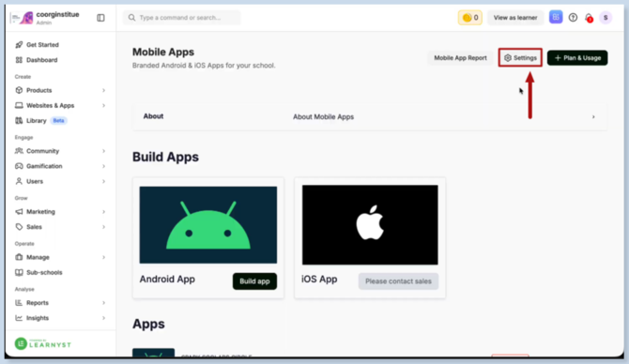Select Sales label in the sidebar
Screen dimensions: 629x364
(34, 227)
